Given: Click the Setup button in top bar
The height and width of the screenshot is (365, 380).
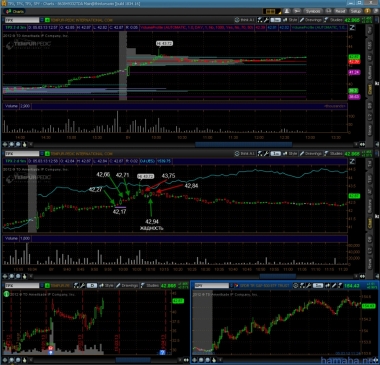Looking at the screenshot, I should pos(355,11).
